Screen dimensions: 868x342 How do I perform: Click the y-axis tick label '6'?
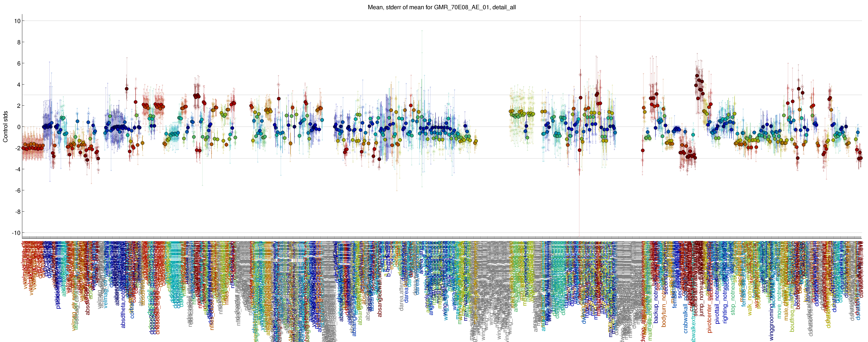(19, 63)
